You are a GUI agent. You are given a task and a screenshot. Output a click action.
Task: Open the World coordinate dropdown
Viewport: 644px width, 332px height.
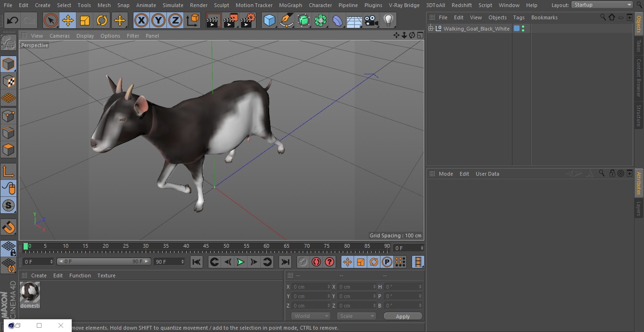(310, 316)
